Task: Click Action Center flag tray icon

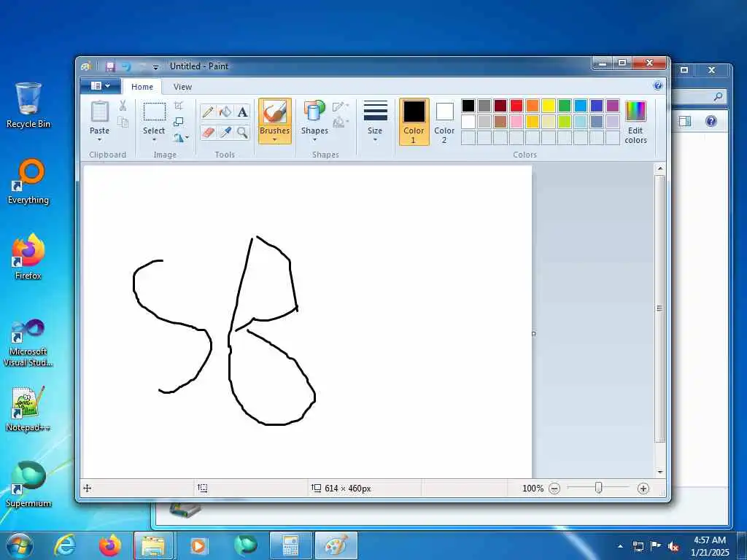Action: (x=656, y=546)
